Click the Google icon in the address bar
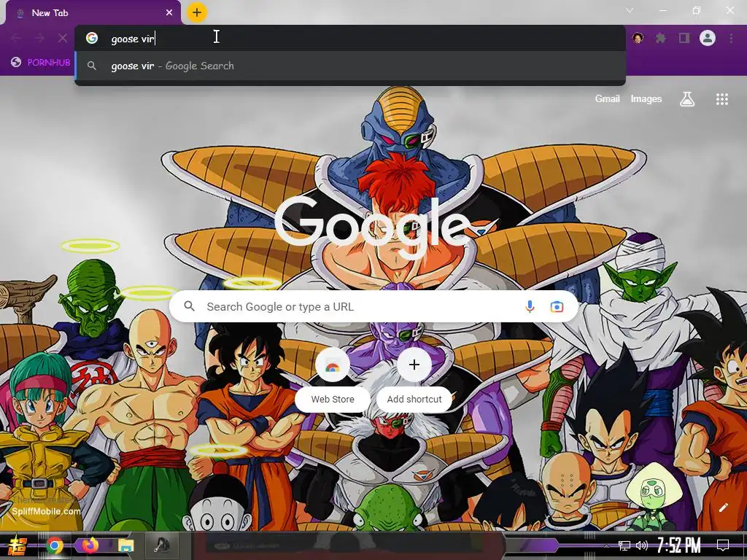The height and width of the screenshot is (560, 747). click(92, 38)
